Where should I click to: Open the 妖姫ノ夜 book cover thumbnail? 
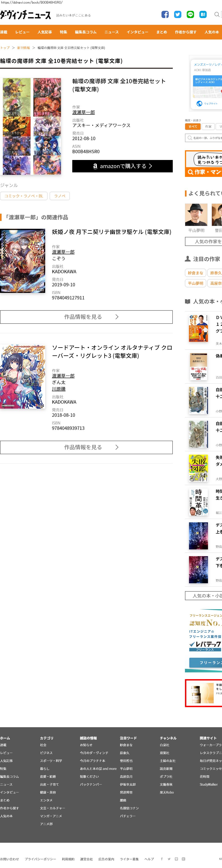click(x=23, y=261)
